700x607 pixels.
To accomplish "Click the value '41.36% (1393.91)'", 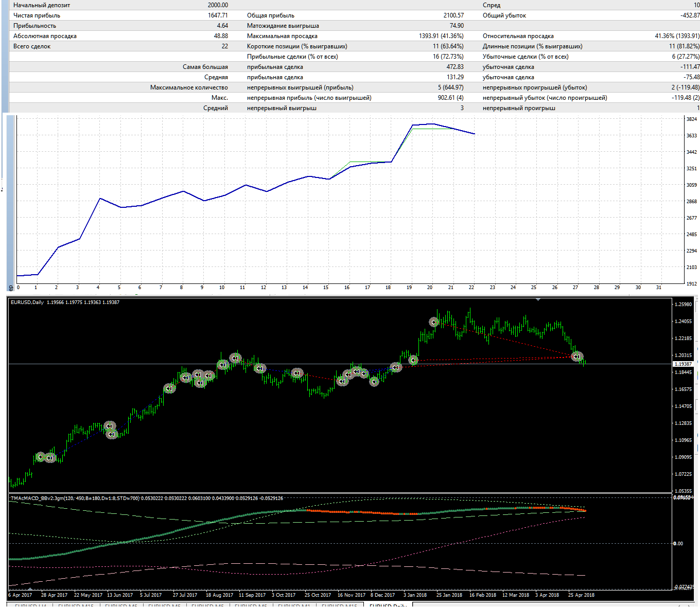I will coord(677,36).
